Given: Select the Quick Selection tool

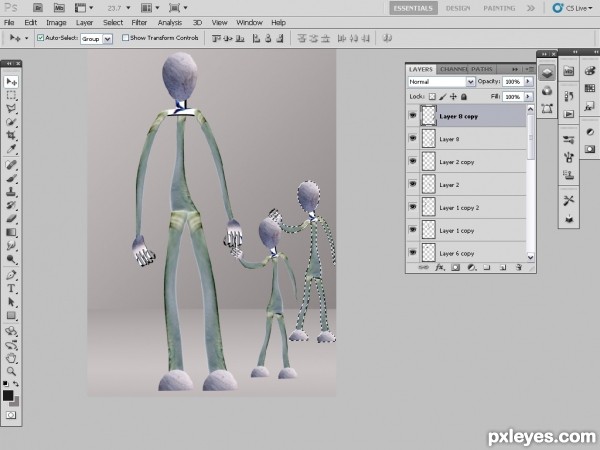Looking at the screenshot, I should [x=11, y=122].
